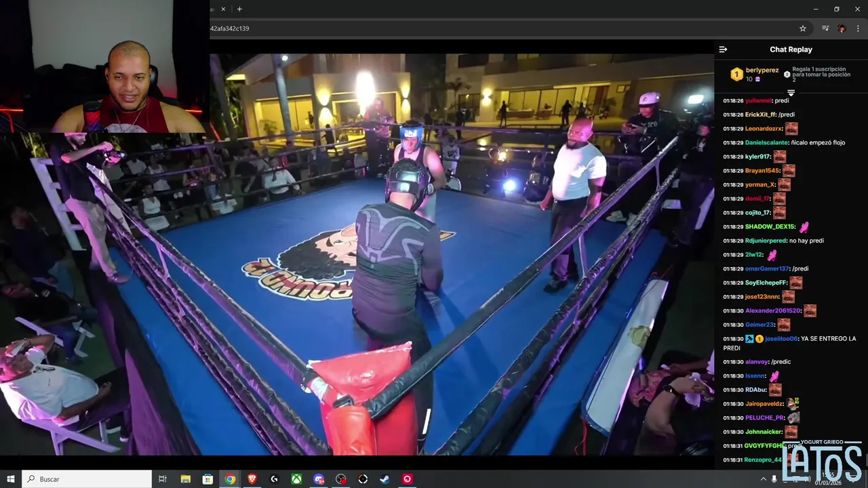Collapse the Chat Replay panel icon
Screen dimensions: 868x488
pyautogui.click(x=723, y=49)
